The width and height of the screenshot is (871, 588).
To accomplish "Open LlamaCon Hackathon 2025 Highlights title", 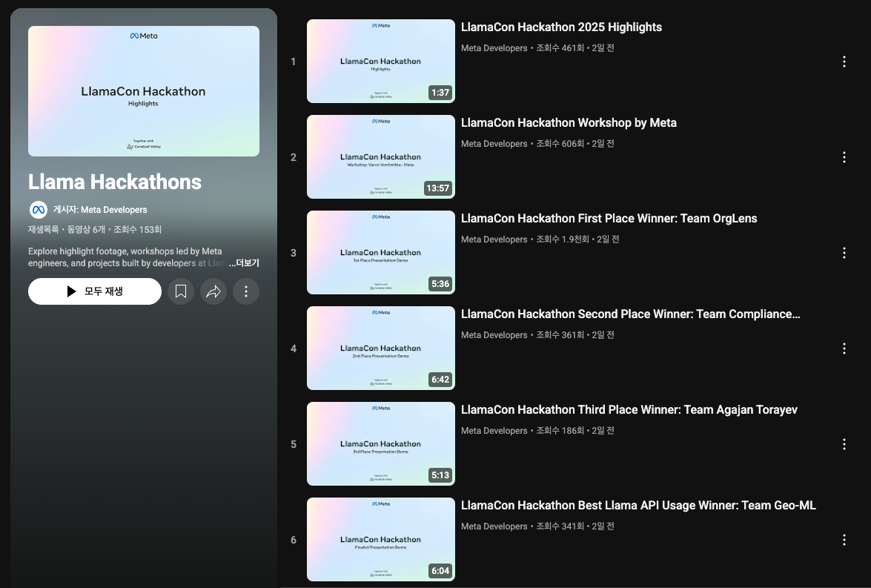I will coord(561,27).
